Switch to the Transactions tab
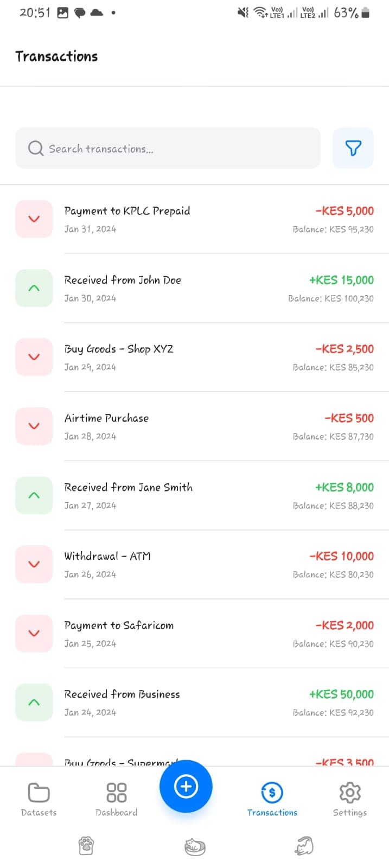389x868 pixels. (x=272, y=798)
